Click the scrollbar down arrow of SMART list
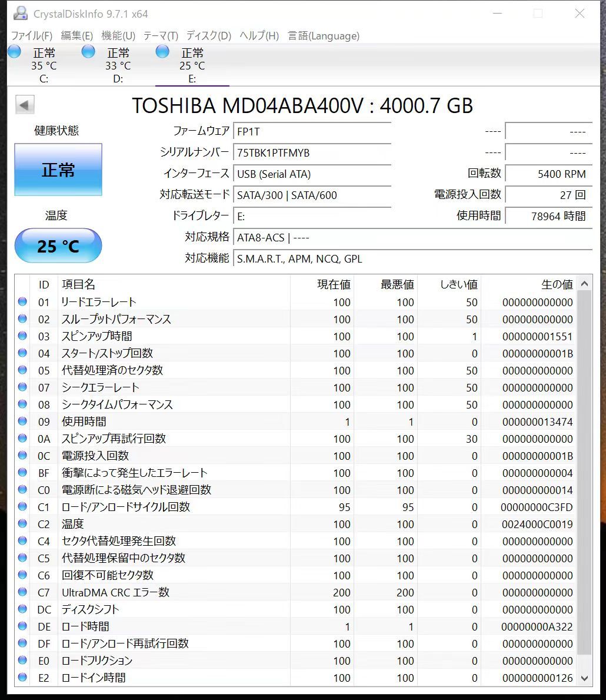The height and width of the screenshot is (700, 606). pos(585,678)
